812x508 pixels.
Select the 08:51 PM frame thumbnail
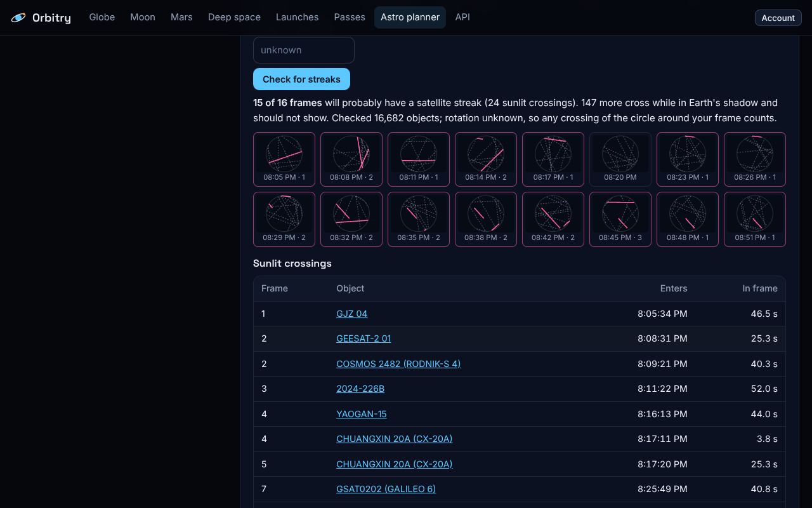tap(755, 219)
